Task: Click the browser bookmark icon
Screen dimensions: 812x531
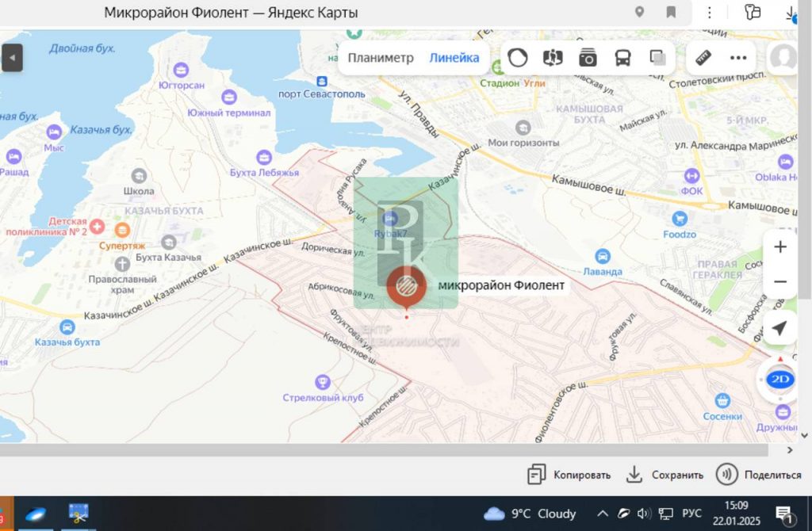Action: 671,12
